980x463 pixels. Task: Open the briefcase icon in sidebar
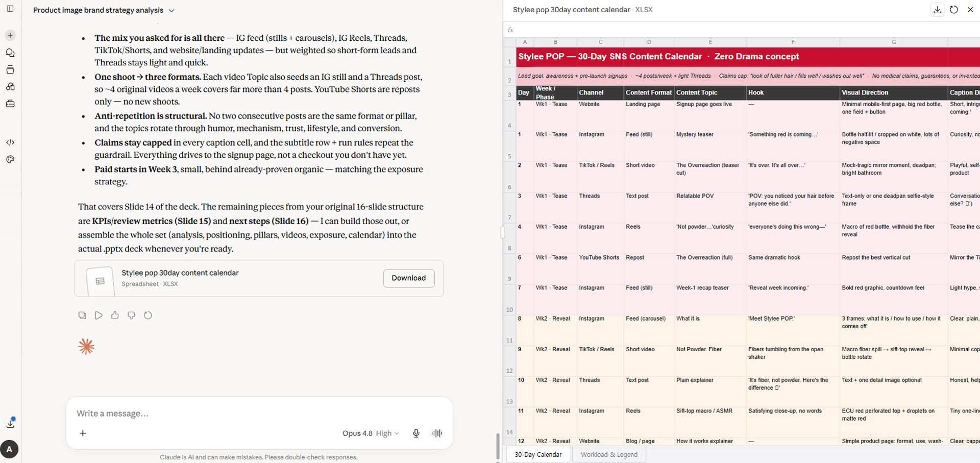tap(10, 104)
